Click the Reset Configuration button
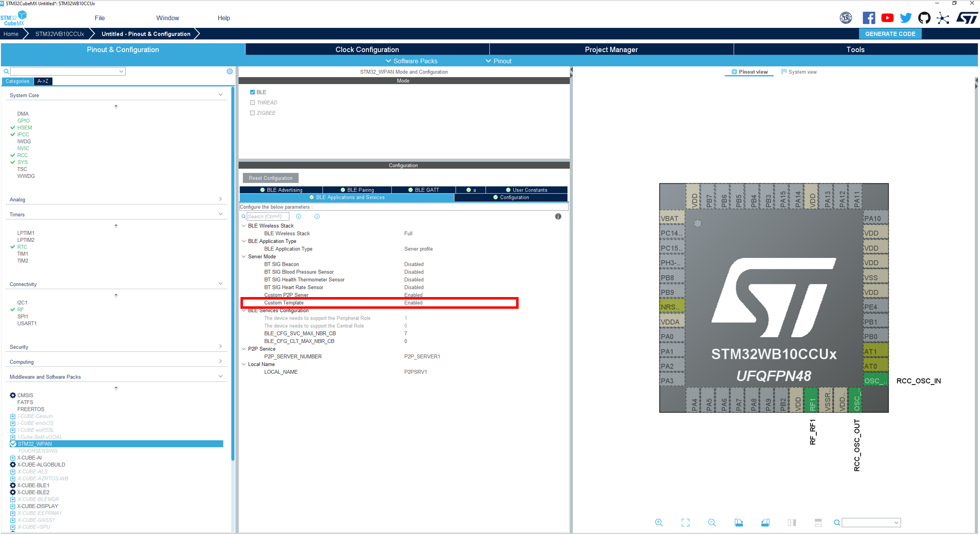Image resolution: width=980 pixels, height=535 pixels. tap(270, 178)
